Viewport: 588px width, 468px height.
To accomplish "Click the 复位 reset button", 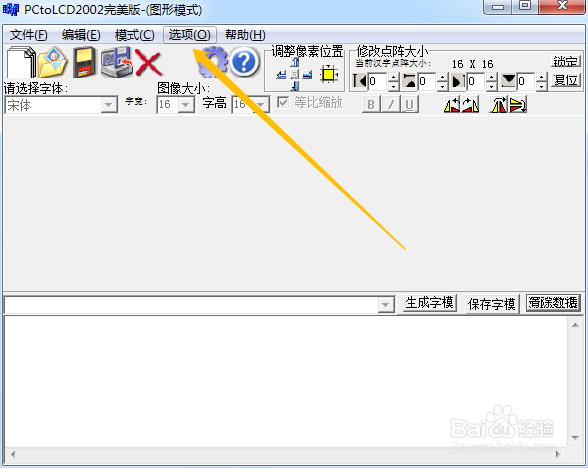I will pyautogui.click(x=566, y=81).
